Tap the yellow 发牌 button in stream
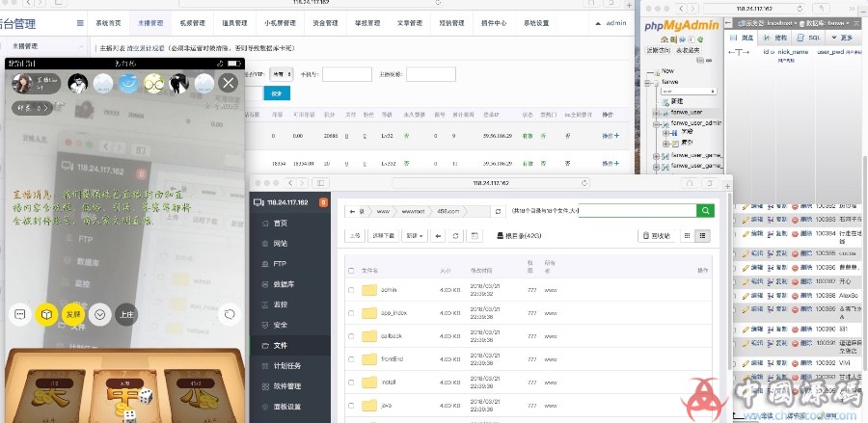The width and height of the screenshot is (868, 423). tap(73, 315)
